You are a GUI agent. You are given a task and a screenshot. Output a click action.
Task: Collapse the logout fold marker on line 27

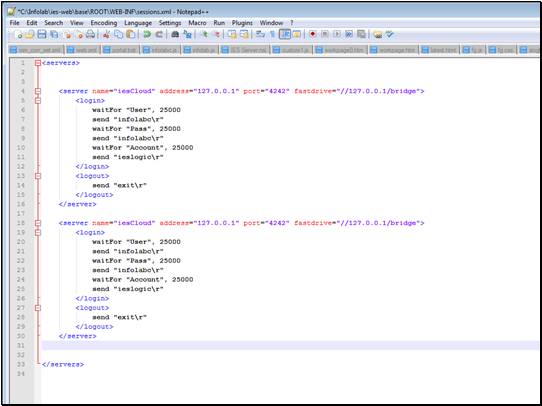tap(38, 308)
